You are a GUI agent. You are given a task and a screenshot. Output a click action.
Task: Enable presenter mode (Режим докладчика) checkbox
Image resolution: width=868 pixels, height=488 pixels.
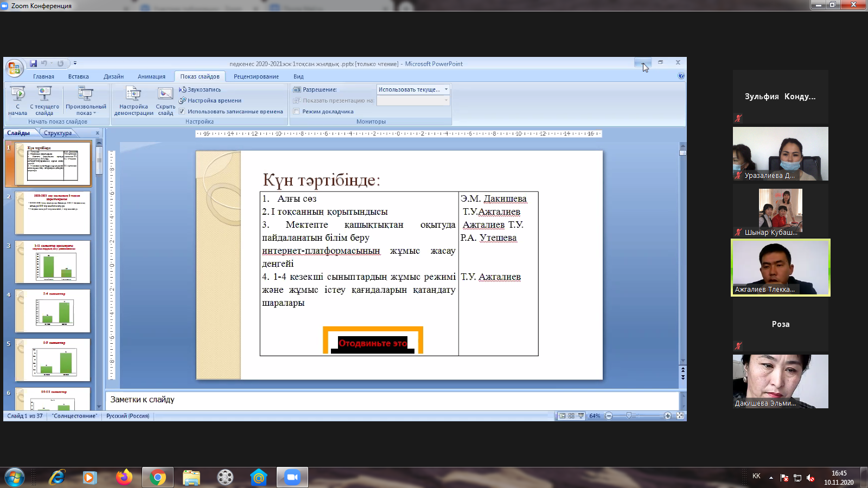(296, 112)
